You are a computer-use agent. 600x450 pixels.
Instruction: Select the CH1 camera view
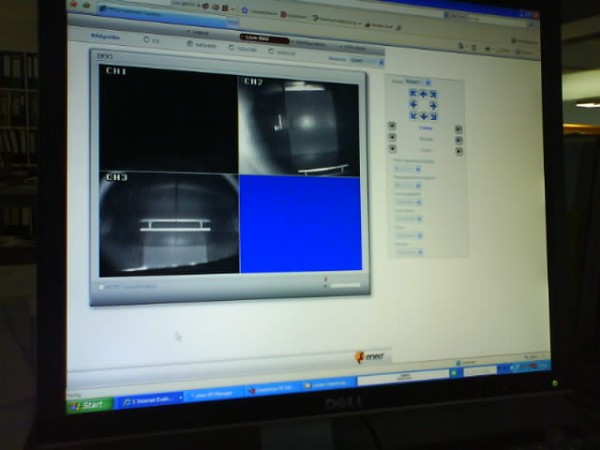[x=168, y=119]
